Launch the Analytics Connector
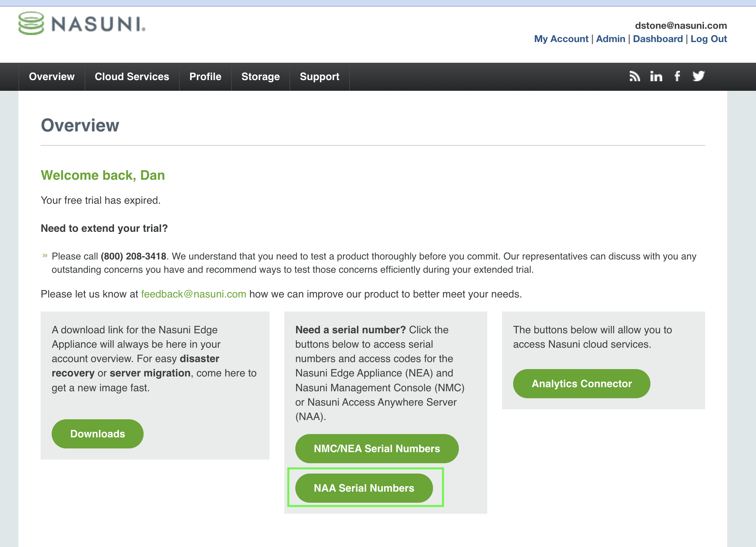 [581, 383]
